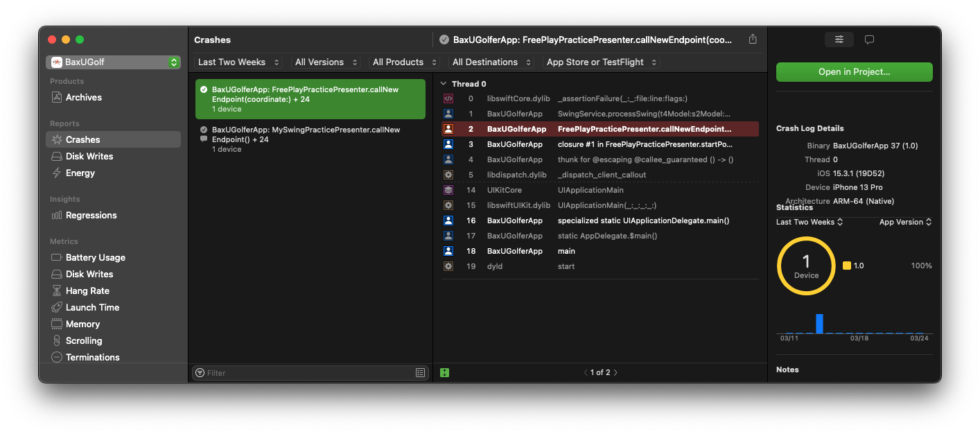This screenshot has width=980, height=434.
Task: Click the blue bar in statistics chart
Action: [x=819, y=324]
